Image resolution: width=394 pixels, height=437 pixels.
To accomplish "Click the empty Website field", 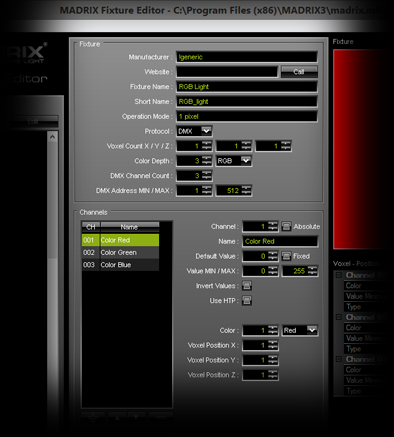I will tap(227, 72).
